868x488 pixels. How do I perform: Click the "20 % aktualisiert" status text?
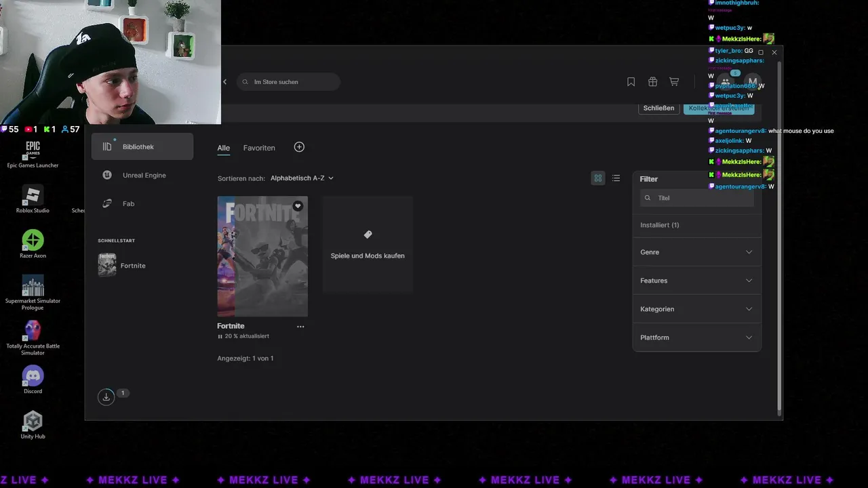point(247,336)
